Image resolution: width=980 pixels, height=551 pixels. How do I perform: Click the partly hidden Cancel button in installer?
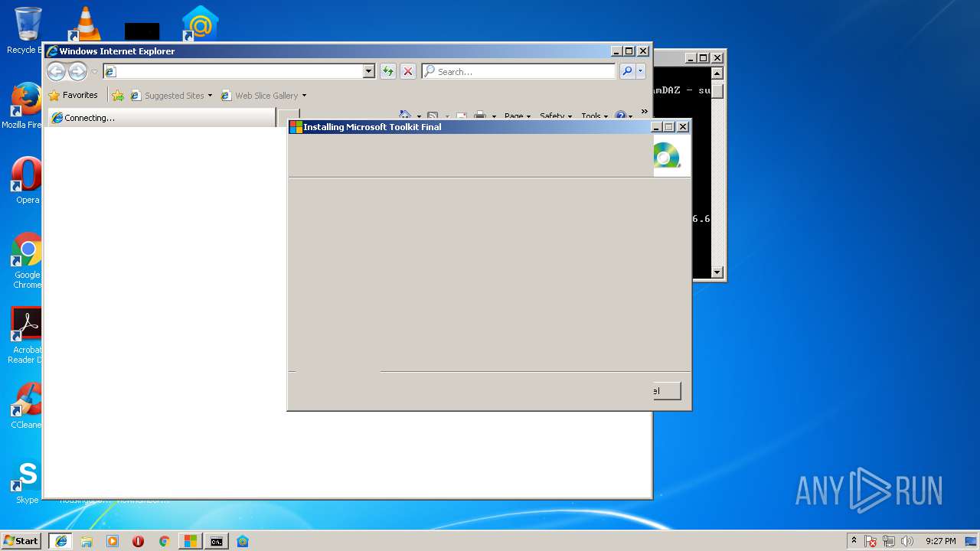pyautogui.click(x=667, y=391)
